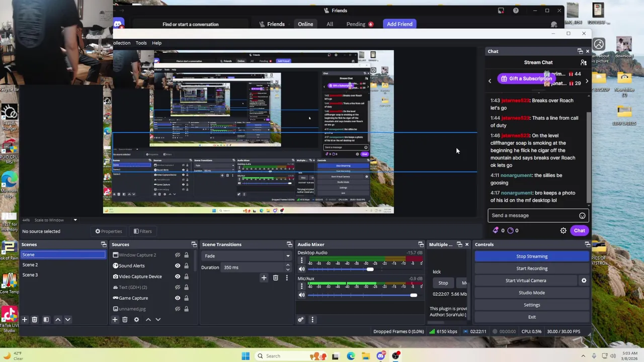Open virtual camera settings gear
This screenshot has height=362, width=644.
pyautogui.click(x=584, y=281)
